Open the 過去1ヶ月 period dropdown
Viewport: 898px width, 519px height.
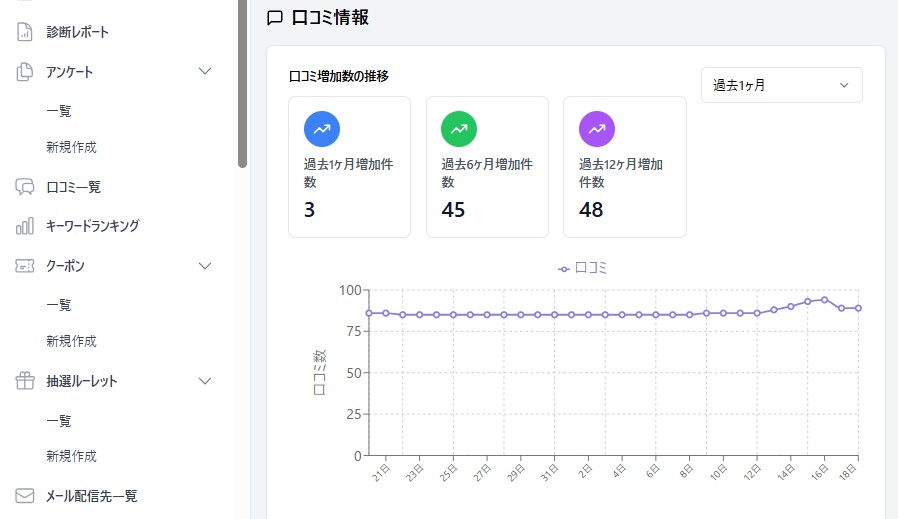pos(781,85)
